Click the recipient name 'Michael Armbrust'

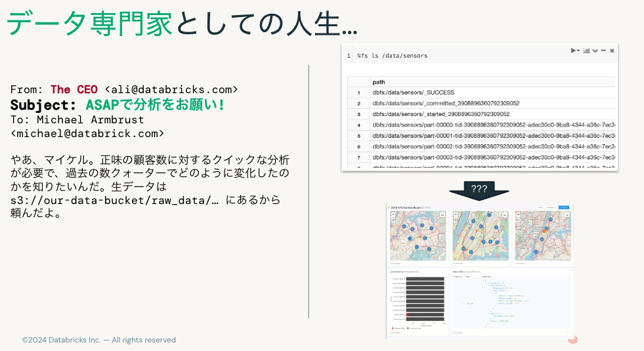(91, 120)
